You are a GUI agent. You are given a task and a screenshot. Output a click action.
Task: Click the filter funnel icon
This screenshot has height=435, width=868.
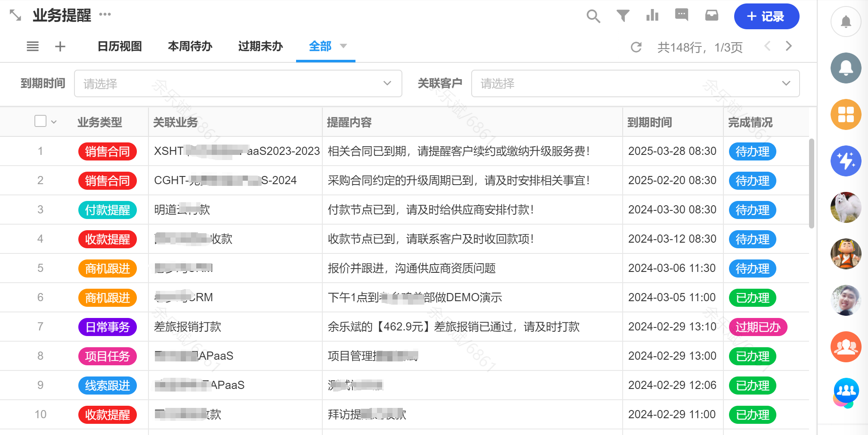pos(623,16)
